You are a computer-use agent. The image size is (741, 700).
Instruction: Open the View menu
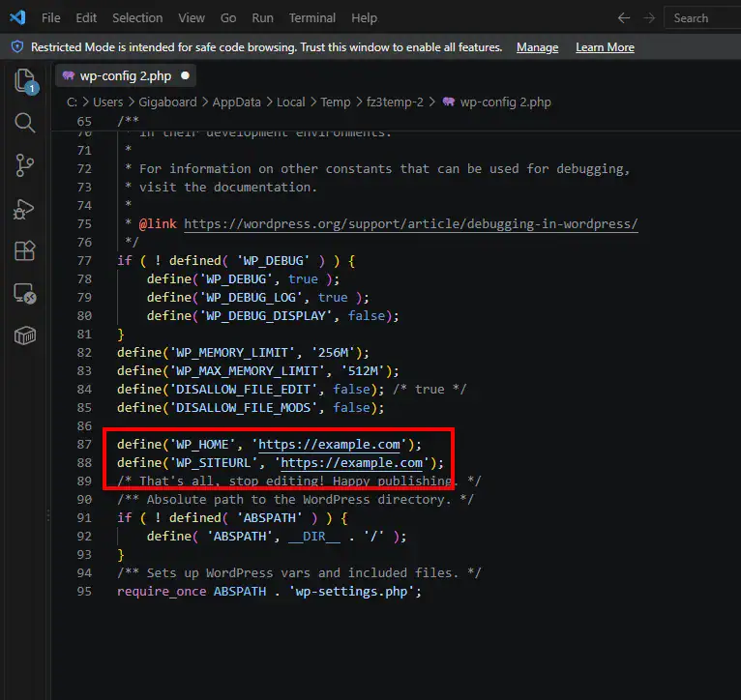click(192, 18)
